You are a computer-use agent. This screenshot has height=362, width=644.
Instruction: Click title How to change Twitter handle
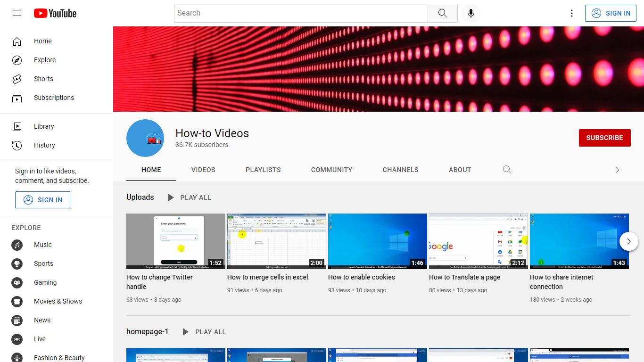(159, 282)
